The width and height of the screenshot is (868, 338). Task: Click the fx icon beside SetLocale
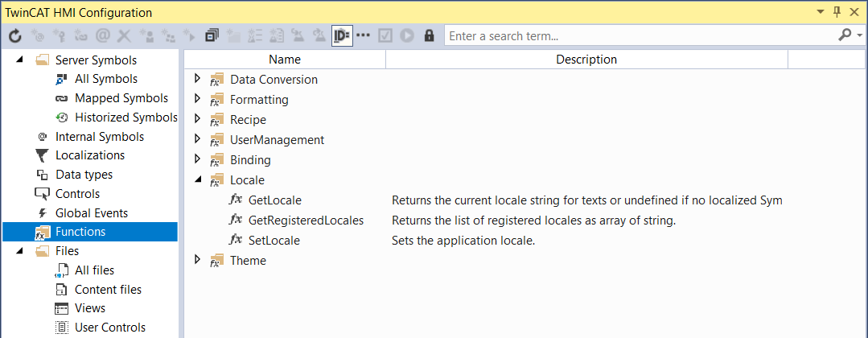(235, 240)
